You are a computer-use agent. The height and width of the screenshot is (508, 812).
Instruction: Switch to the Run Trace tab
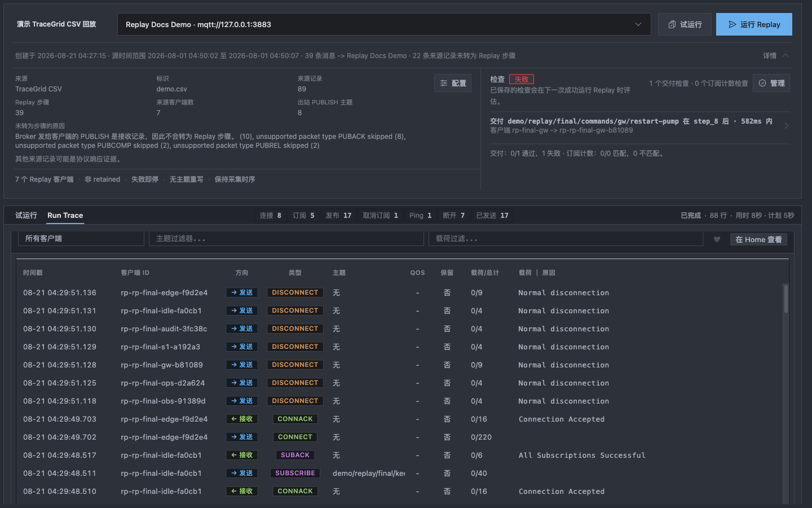(65, 215)
